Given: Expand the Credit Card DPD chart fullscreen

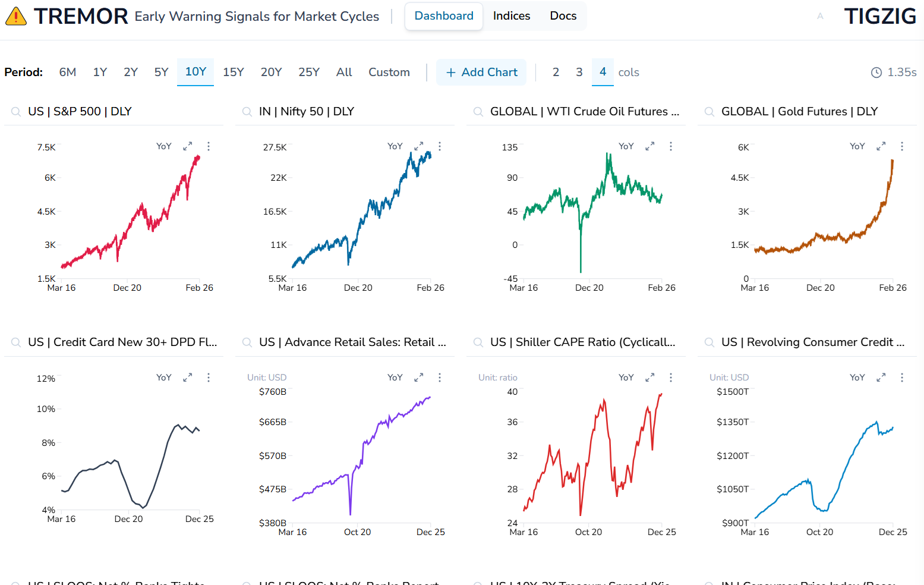Looking at the screenshot, I should [x=188, y=378].
